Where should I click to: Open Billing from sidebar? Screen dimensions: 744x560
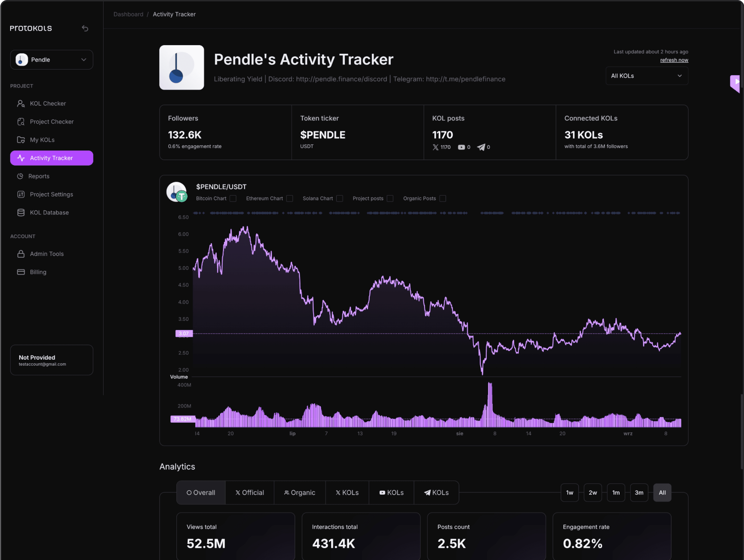pos(52,272)
